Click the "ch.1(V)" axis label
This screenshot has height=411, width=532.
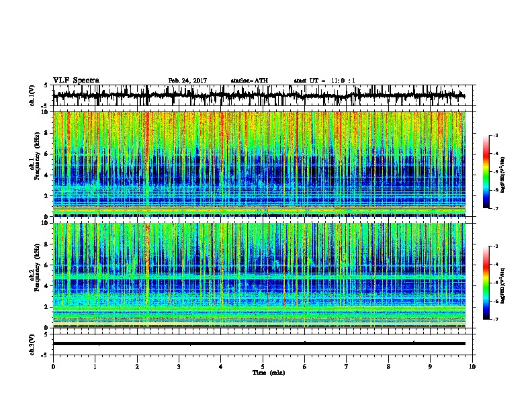32,95
